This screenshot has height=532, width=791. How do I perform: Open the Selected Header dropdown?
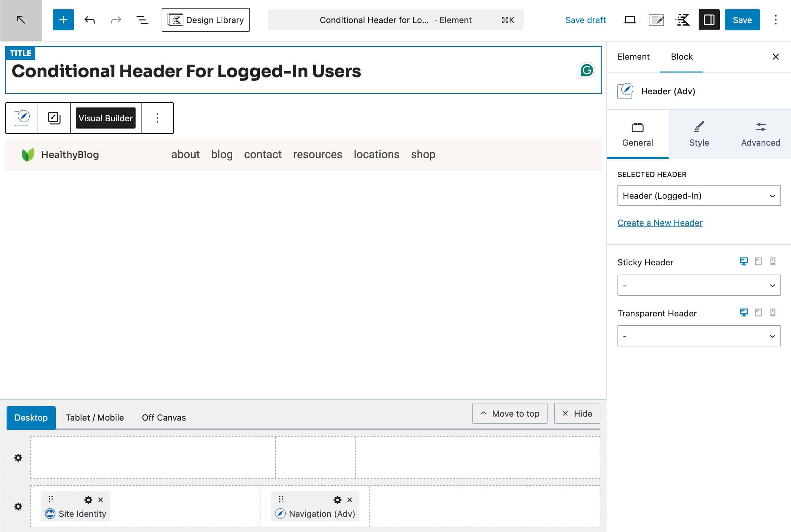(699, 195)
